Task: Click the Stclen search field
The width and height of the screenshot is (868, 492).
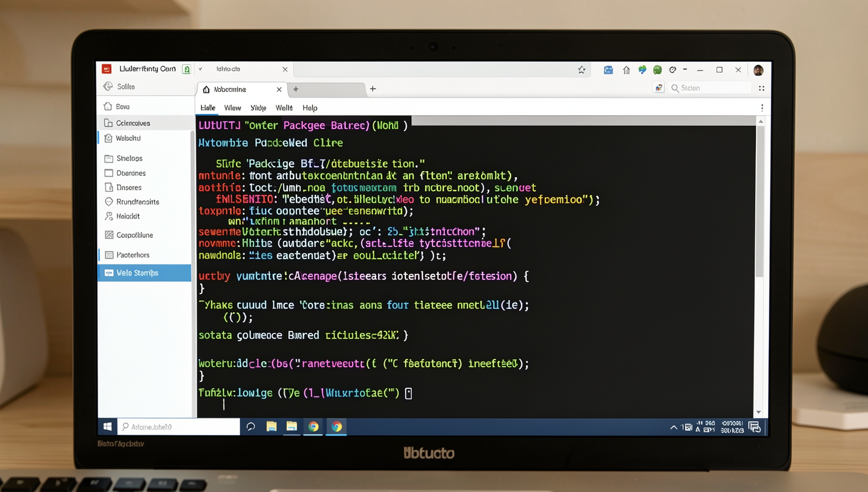Action: pyautogui.click(x=710, y=88)
